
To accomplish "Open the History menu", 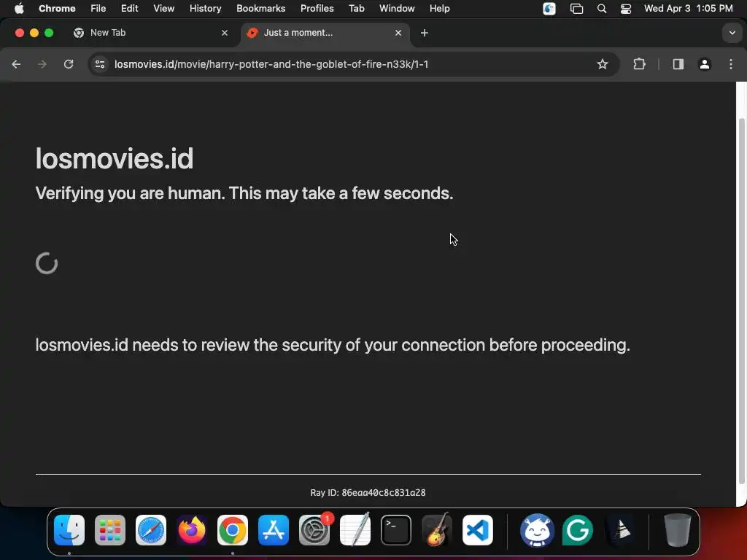I will [205, 9].
